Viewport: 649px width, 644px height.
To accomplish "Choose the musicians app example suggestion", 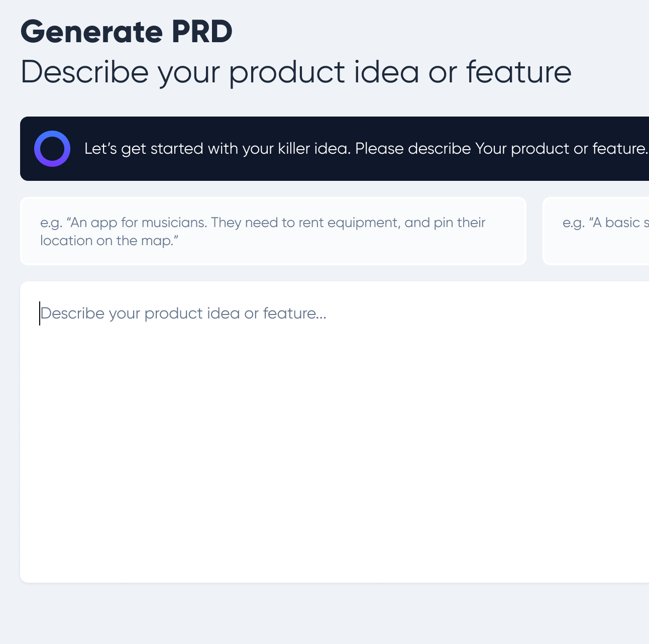I will pyautogui.click(x=273, y=231).
